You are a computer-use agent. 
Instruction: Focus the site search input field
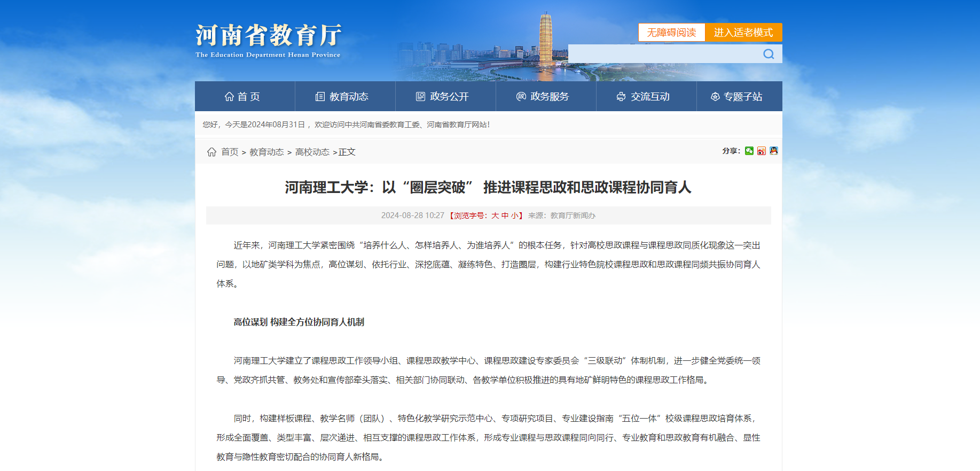pos(662,54)
